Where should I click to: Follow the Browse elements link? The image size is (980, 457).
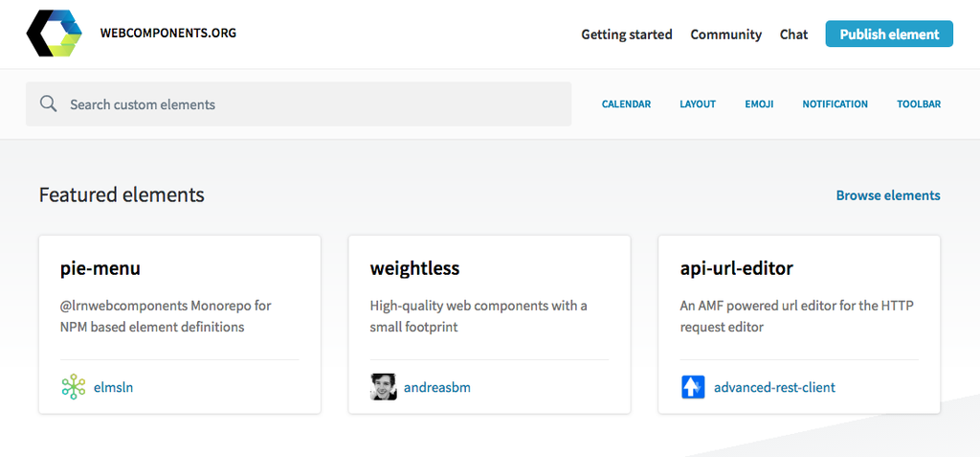click(x=888, y=195)
